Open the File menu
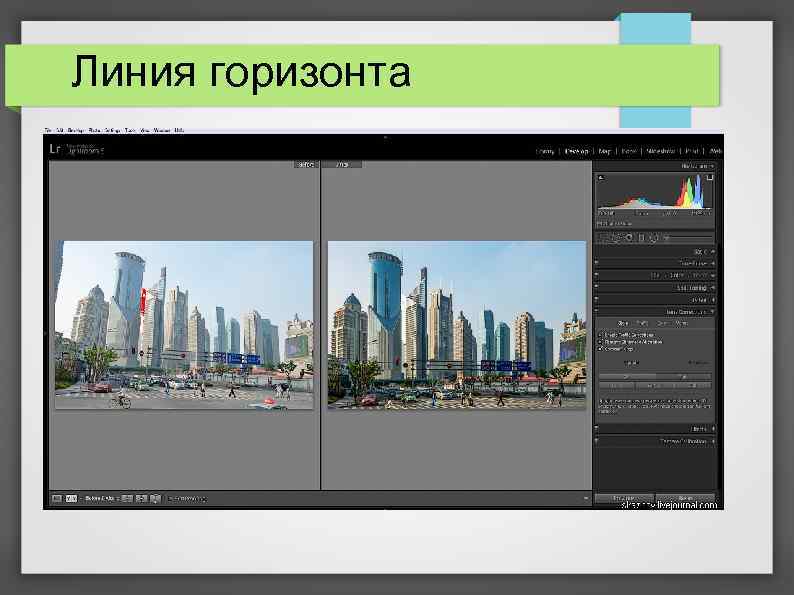The height and width of the screenshot is (595, 794). 48,130
